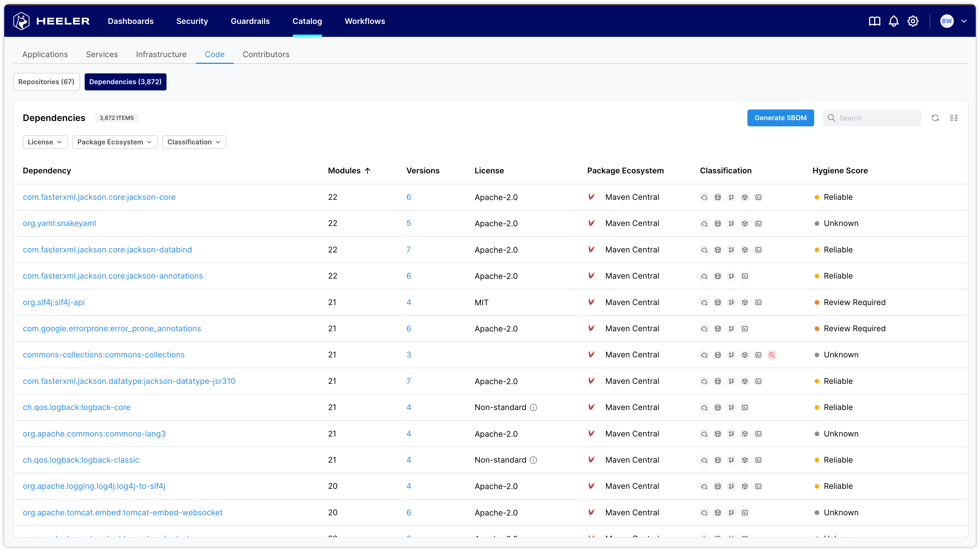The height and width of the screenshot is (551, 980).
Task: Sort by the Modules column arrow
Action: pyautogui.click(x=367, y=171)
